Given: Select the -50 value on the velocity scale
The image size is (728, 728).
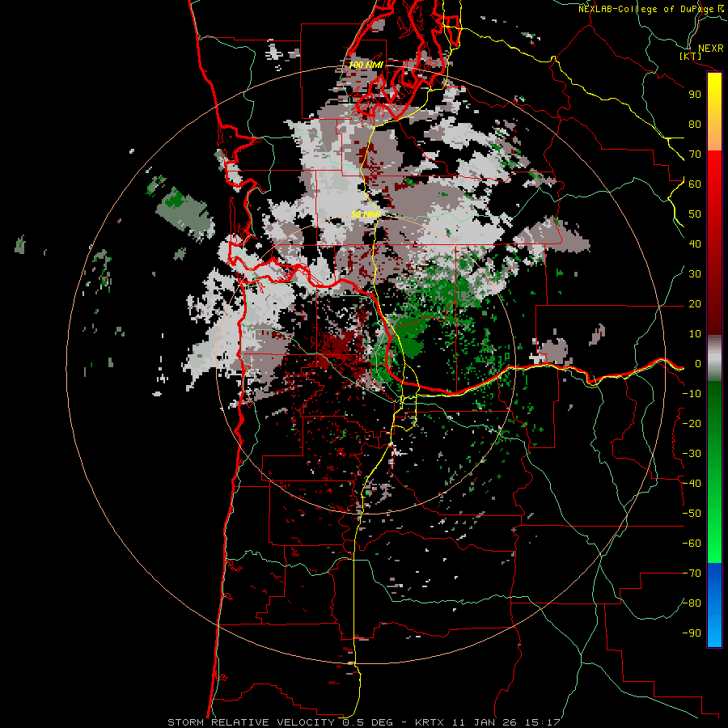Looking at the screenshot, I should 692,514.
